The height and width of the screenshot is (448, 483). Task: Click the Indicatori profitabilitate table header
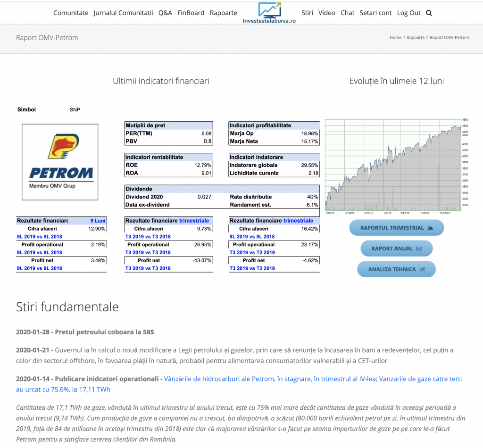coord(274,125)
